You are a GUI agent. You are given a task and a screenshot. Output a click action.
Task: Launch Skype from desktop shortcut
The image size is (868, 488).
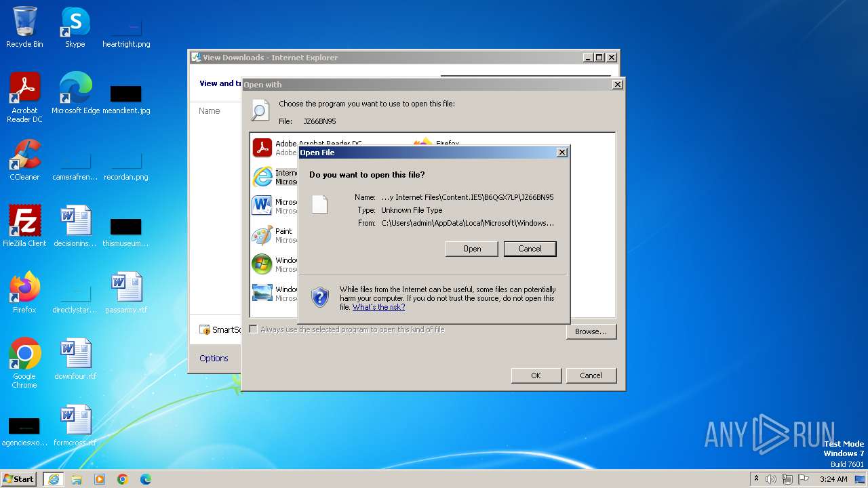click(75, 27)
